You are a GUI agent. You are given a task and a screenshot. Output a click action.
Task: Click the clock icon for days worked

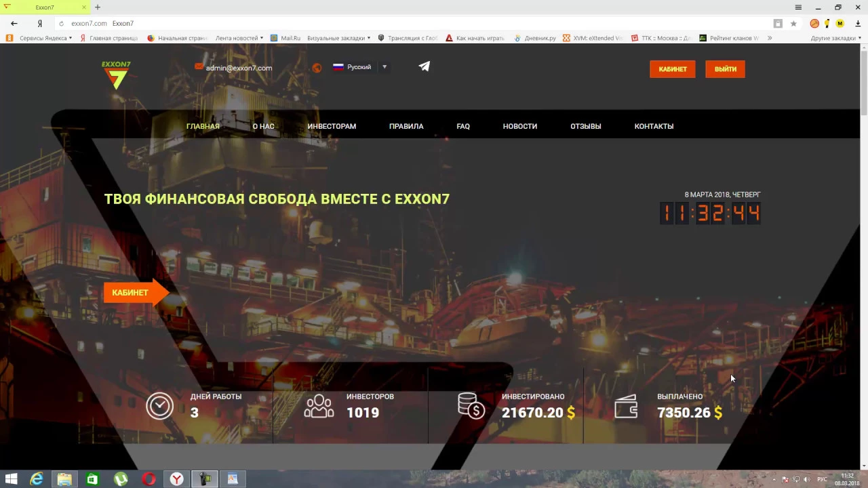[x=160, y=406]
